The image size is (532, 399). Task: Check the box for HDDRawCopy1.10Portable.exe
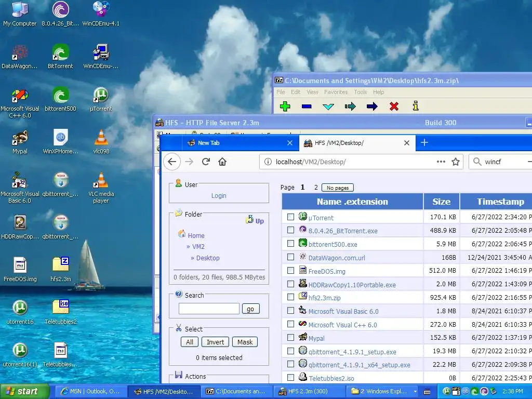pos(290,284)
